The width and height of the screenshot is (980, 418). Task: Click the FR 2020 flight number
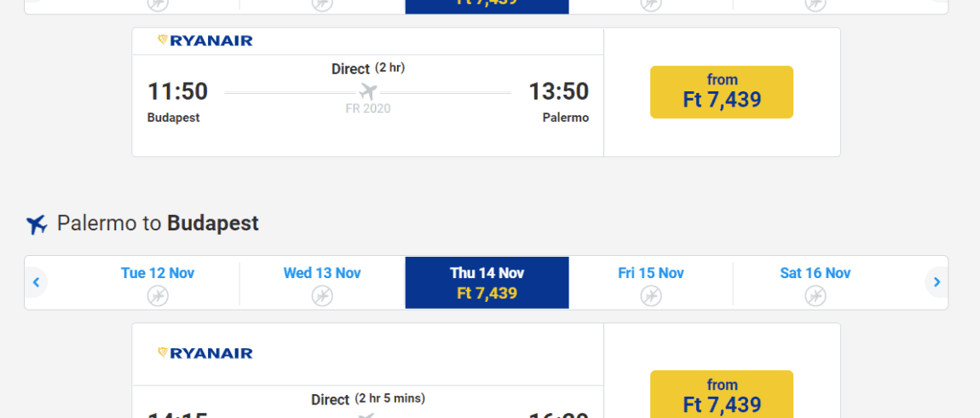[368, 109]
